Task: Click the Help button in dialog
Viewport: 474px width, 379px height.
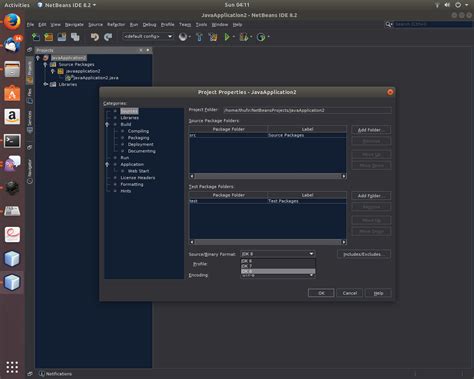Action: (x=378, y=293)
